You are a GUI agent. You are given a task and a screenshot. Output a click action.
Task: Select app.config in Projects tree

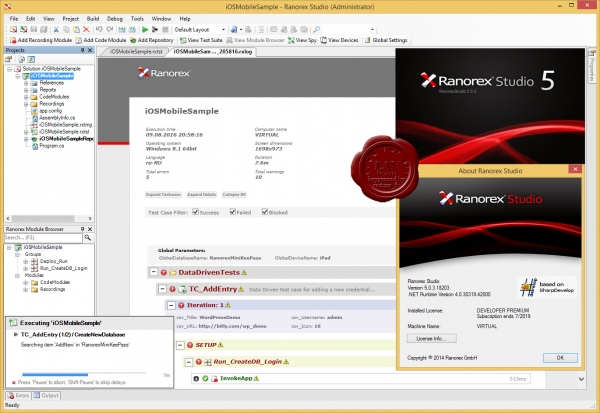click(x=51, y=111)
